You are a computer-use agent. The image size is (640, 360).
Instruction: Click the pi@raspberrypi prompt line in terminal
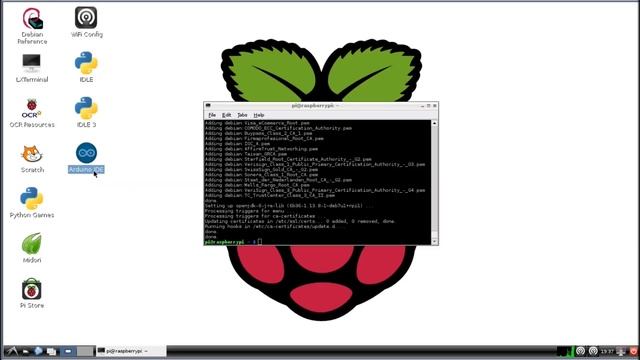(x=233, y=242)
